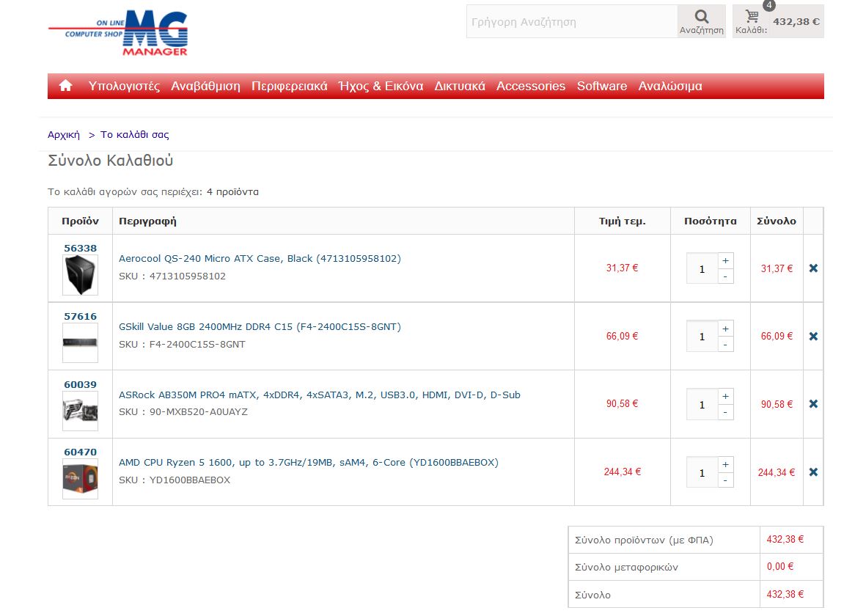Click the home icon in red menu
Viewport: 866px width, 616px height.
66,86
